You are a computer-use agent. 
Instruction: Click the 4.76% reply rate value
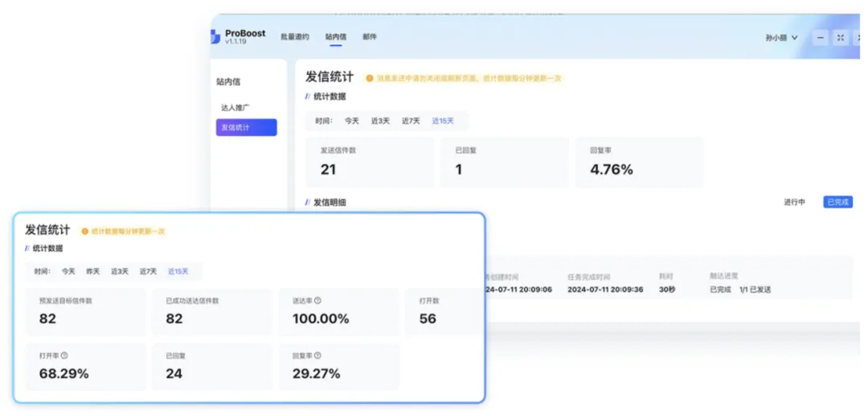tap(612, 170)
